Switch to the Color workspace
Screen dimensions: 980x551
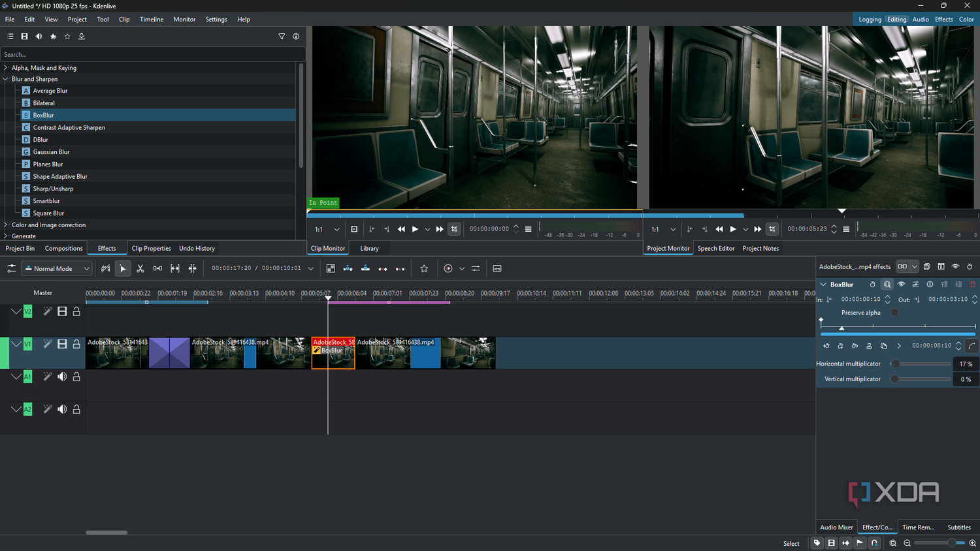click(966, 20)
